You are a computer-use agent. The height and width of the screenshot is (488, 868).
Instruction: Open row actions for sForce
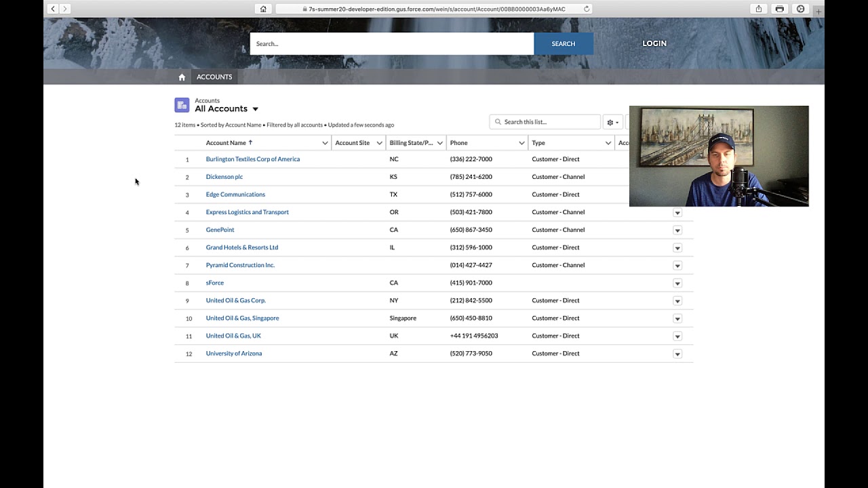(677, 283)
